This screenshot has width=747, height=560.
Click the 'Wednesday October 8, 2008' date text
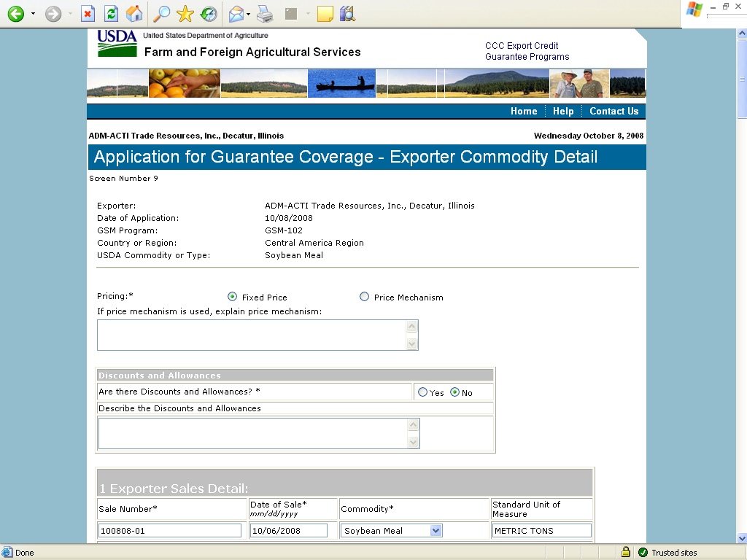coord(589,136)
